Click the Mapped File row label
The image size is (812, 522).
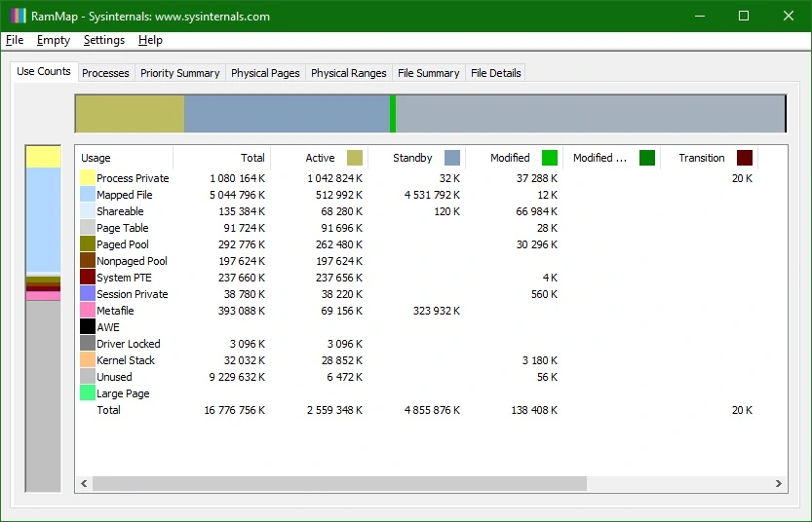pyautogui.click(x=125, y=195)
